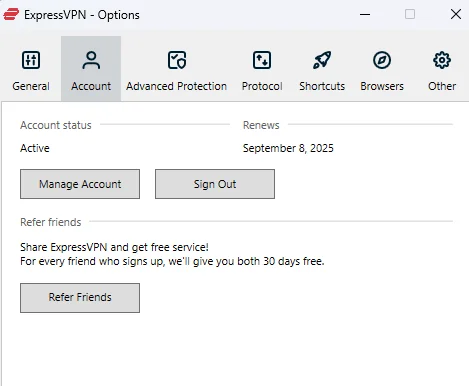Viewport: 469px width, 386px height.
Task: Switch to the Protocol tab label
Action: click(262, 86)
